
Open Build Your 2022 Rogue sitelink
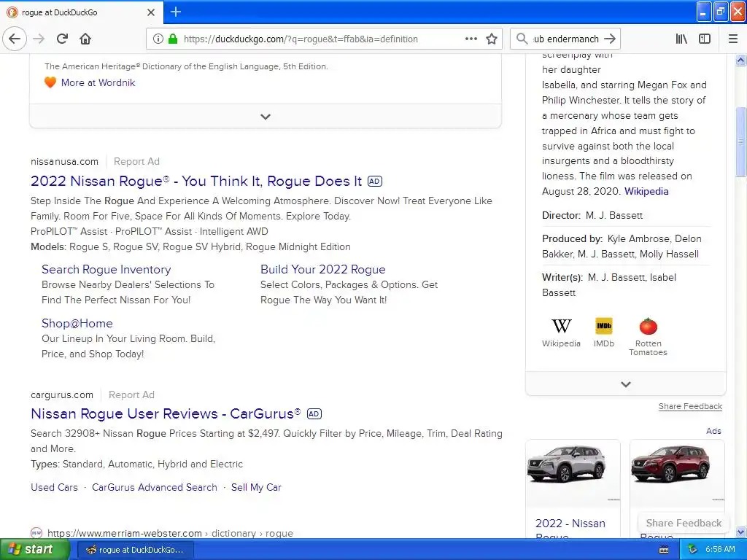pos(322,269)
